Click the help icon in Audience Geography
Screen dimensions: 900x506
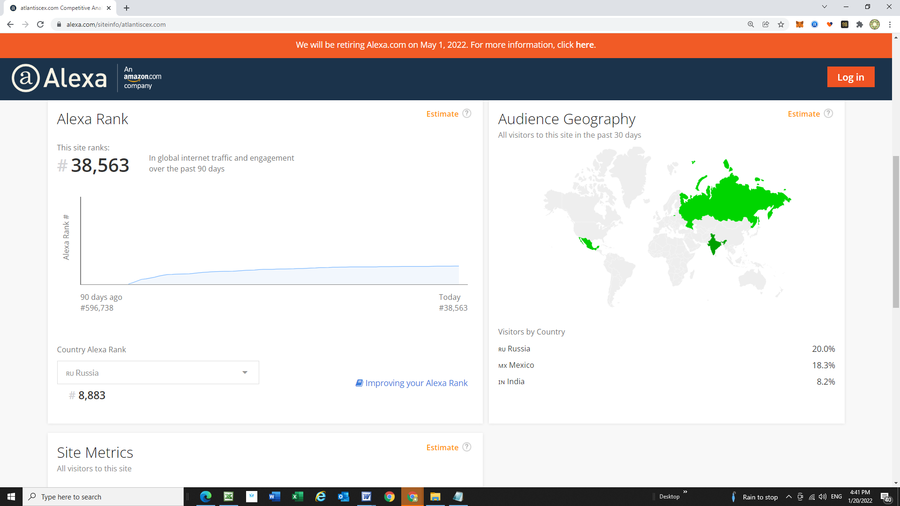click(x=828, y=114)
